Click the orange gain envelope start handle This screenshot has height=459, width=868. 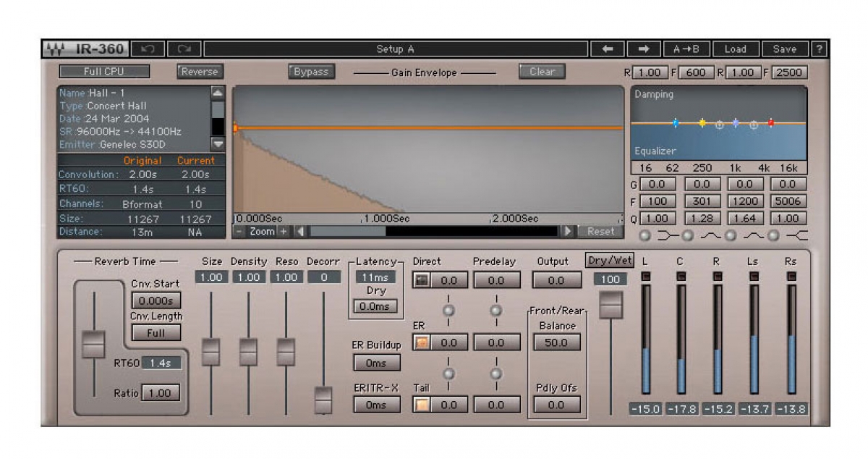(x=236, y=128)
